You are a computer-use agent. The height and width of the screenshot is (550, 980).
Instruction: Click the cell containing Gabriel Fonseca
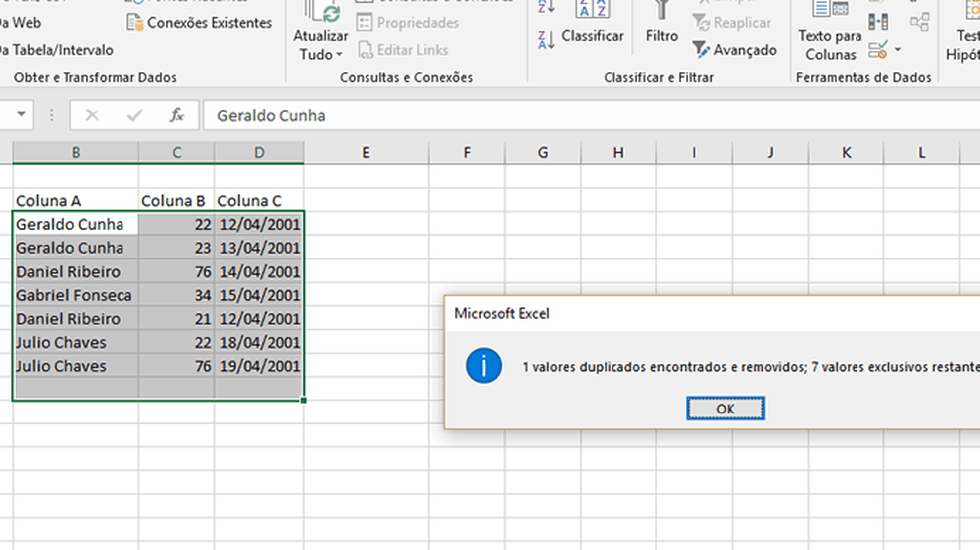(x=75, y=295)
